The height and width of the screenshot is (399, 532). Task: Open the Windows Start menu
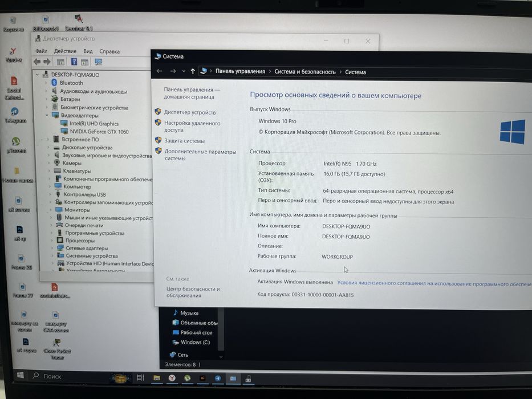[x=21, y=375]
